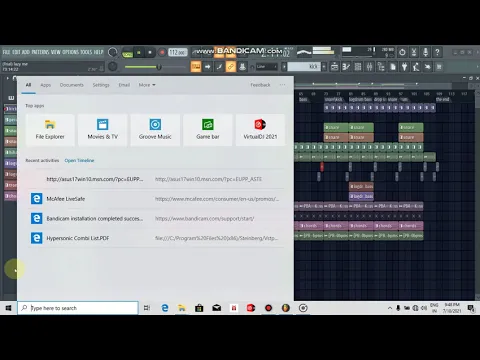Open the Mail app from the taskbar

(217, 308)
